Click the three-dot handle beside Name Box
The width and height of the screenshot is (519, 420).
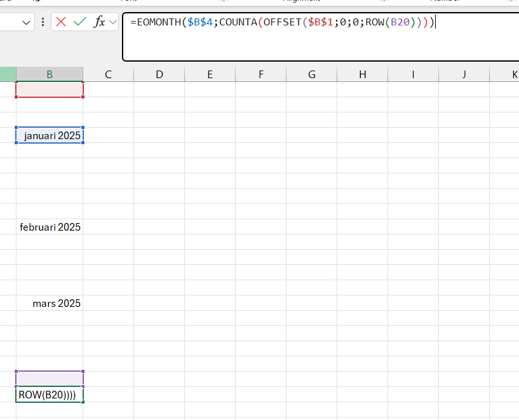[43, 22]
